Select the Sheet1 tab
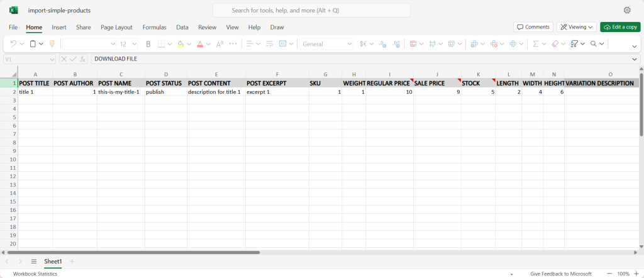The width and height of the screenshot is (644, 278). (53, 261)
